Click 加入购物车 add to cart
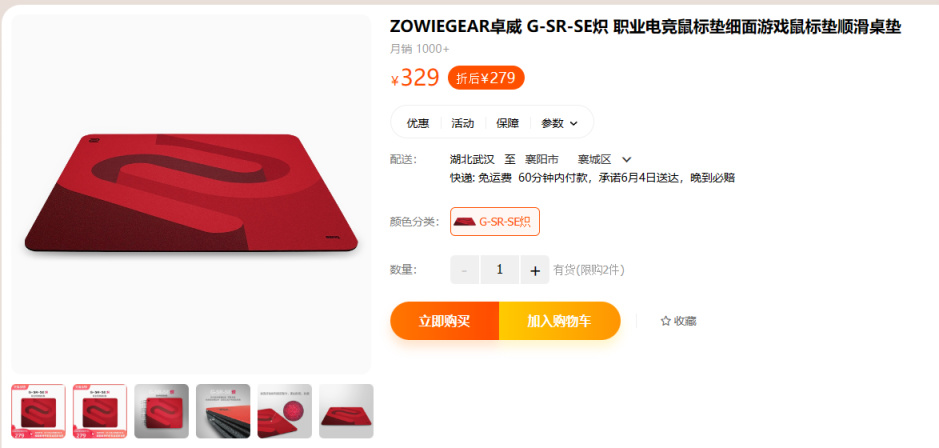 pos(559,321)
